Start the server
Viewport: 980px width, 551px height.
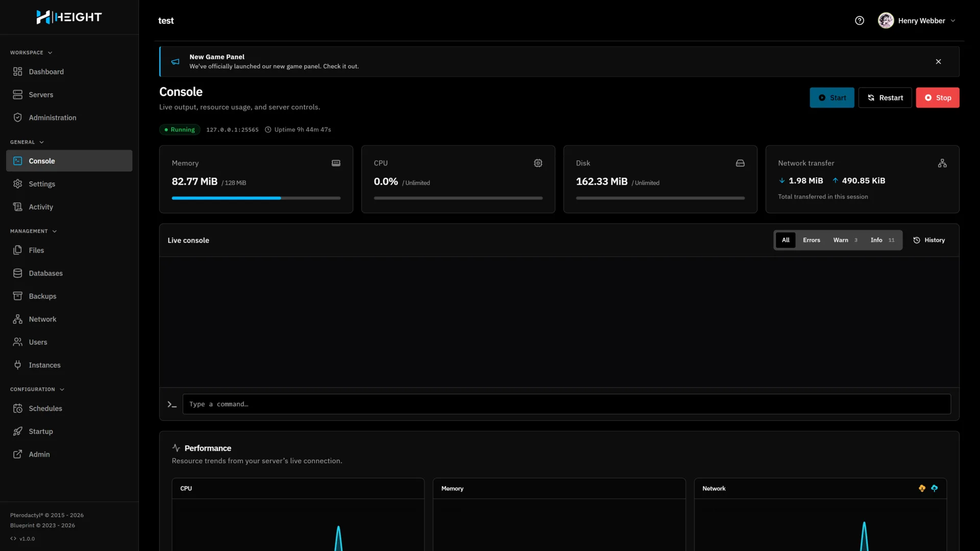832,98
